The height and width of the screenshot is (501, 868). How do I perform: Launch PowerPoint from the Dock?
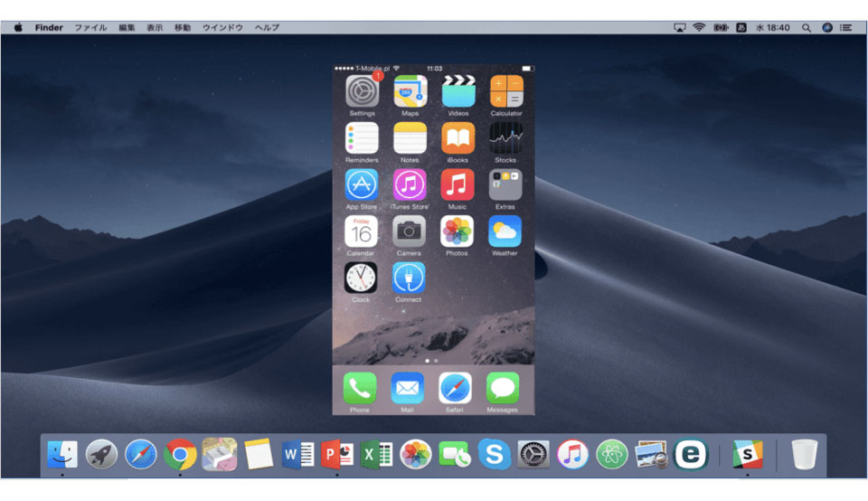(x=337, y=455)
